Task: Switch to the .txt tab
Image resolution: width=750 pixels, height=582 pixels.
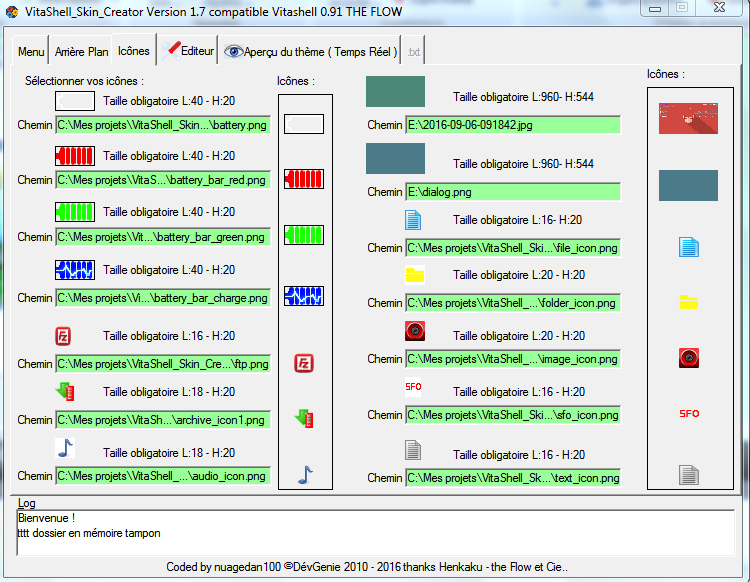Action: (414, 51)
